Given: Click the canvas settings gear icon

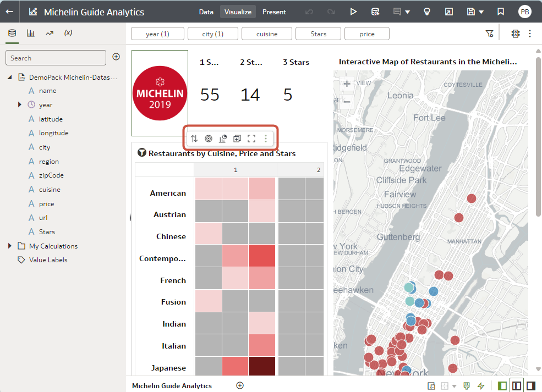Looking at the screenshot, I should pyautogui.click(x=516, y=34).
